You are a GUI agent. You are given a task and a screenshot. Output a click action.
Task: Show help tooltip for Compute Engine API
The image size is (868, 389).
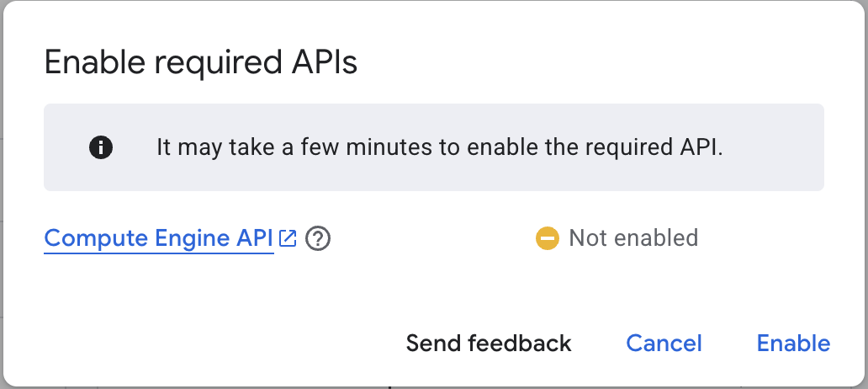318,239
